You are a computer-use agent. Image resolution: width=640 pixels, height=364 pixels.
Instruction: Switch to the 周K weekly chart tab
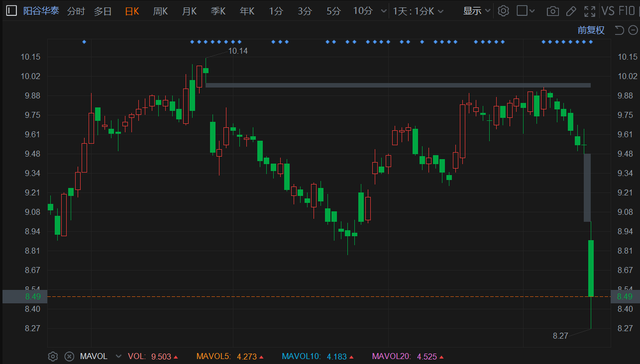click(160, 11)
